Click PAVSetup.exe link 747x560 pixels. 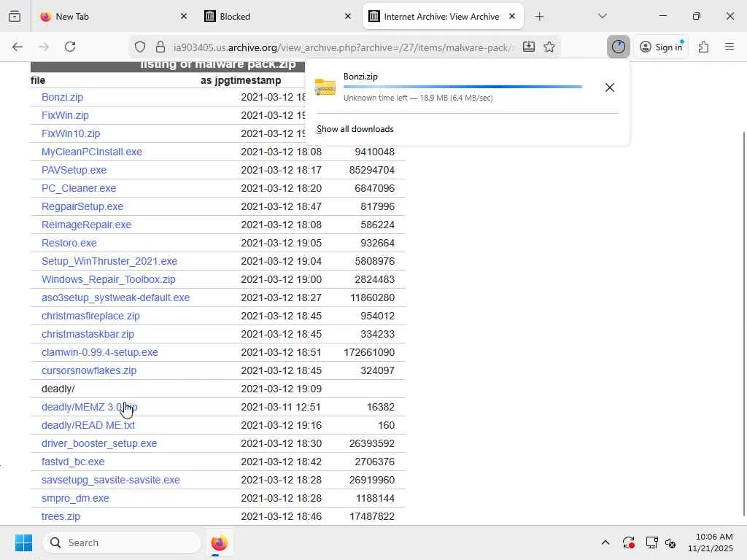74,170
